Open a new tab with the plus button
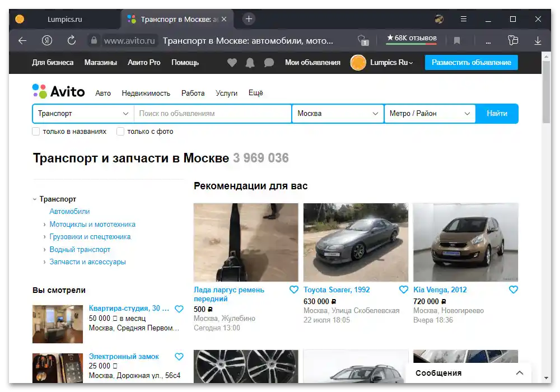 coord(249,19)
